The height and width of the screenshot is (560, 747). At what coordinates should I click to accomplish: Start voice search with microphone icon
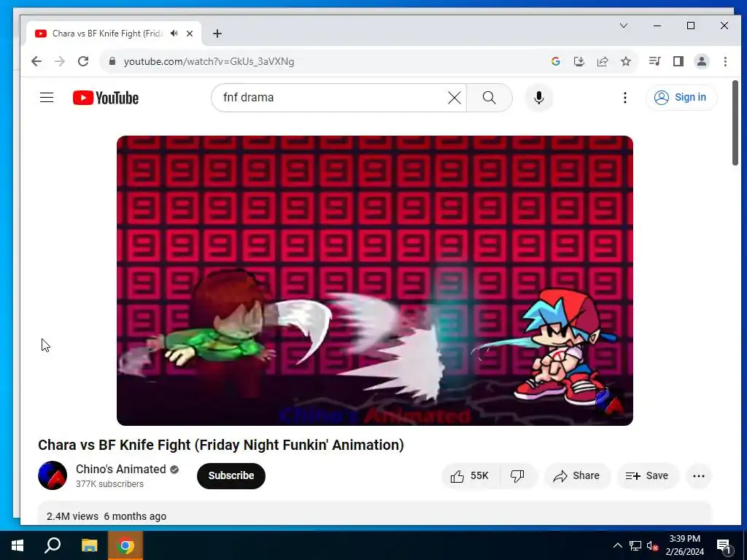coord(539,98)
